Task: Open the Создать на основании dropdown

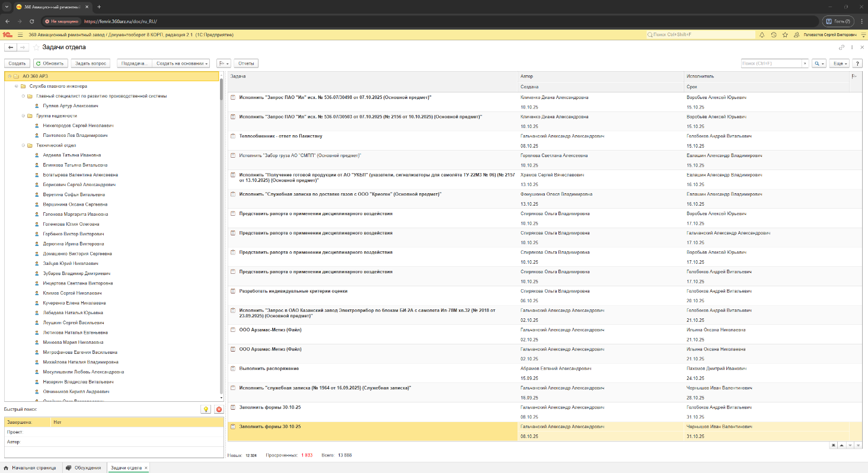Action: click(x=181, y=63)
